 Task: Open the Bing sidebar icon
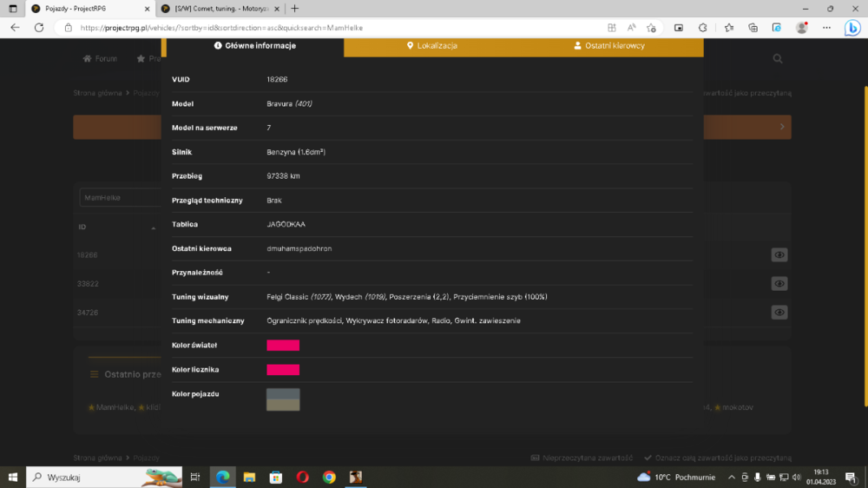(852, 28)
